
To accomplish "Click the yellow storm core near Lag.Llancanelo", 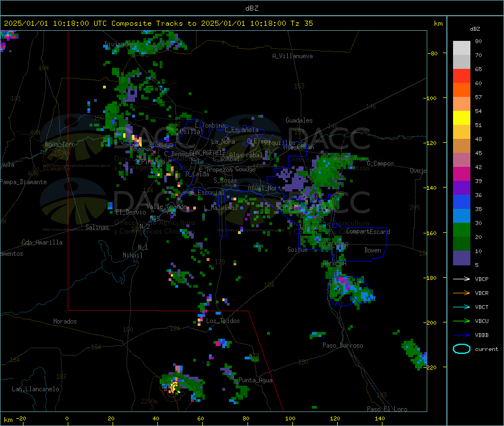I will 174,386.
